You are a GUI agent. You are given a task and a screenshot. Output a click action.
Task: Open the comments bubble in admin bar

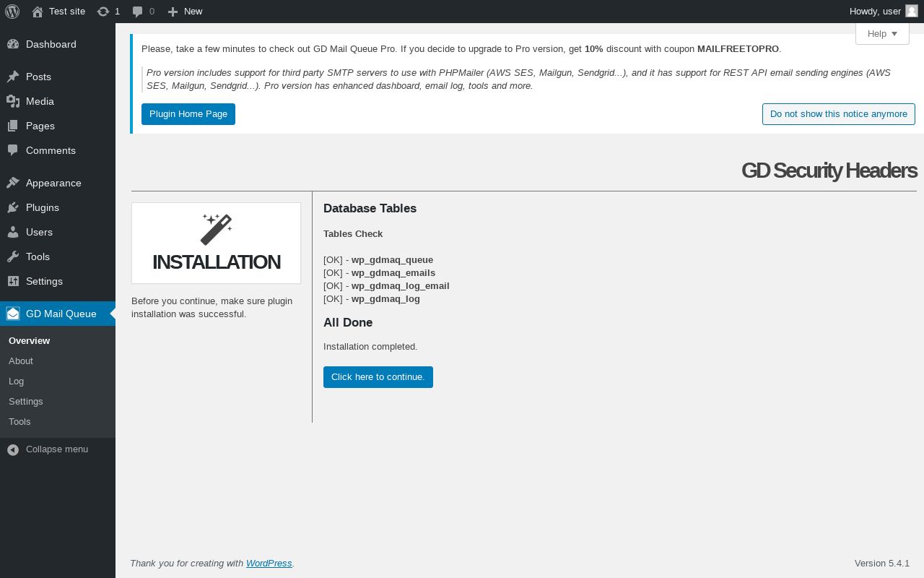(137, 12)
